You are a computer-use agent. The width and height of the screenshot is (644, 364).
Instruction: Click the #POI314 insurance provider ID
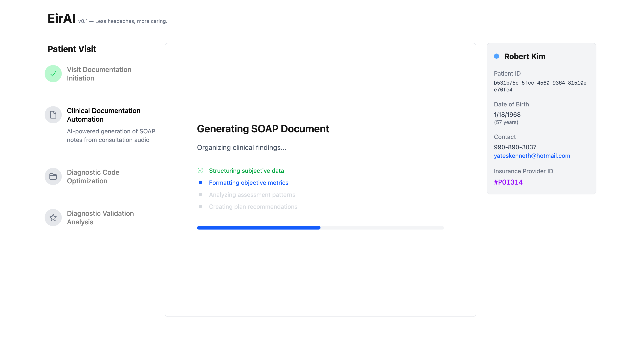point(508,182)
